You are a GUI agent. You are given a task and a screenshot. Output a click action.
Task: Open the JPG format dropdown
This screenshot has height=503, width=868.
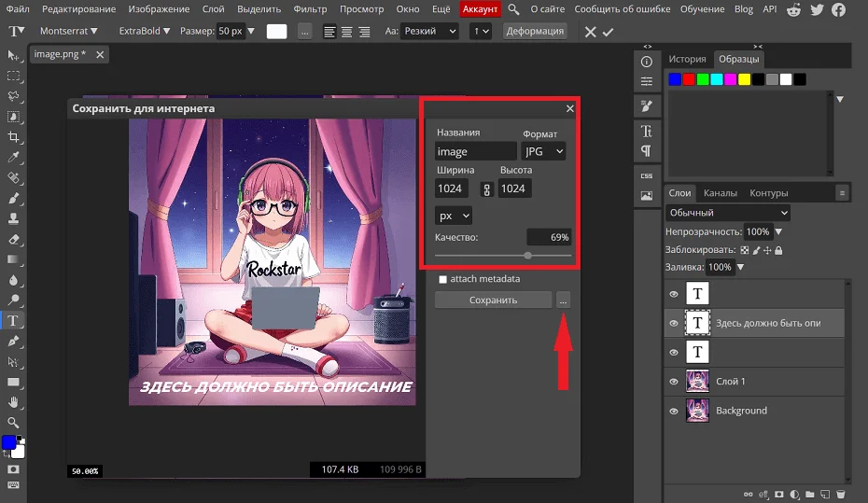[x=544, y=151]
